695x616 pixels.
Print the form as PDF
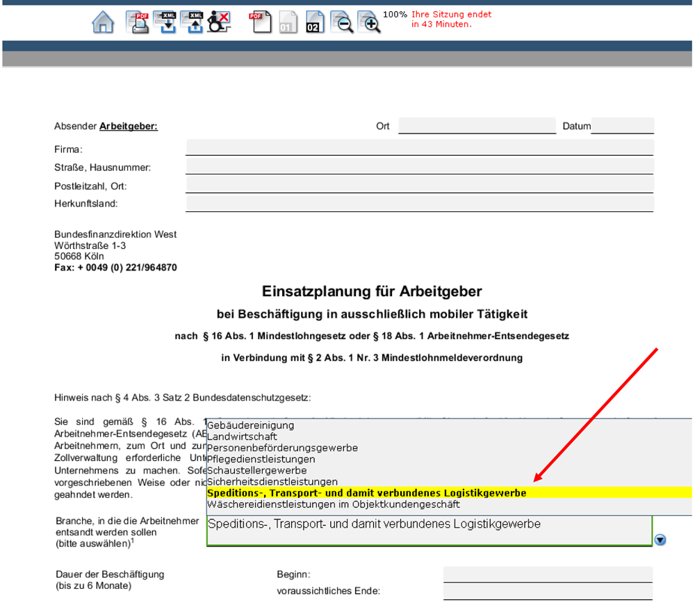tap(137, 23)
